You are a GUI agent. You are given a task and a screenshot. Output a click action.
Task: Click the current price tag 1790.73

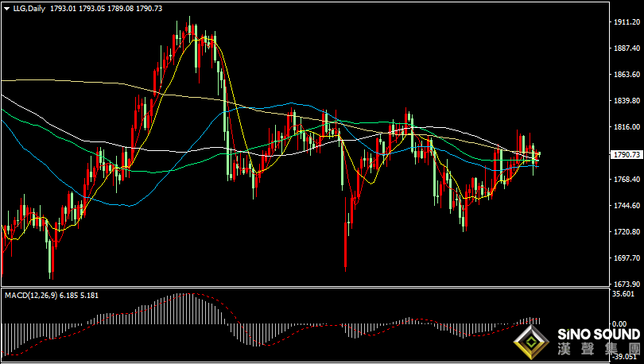coord(627,155)
